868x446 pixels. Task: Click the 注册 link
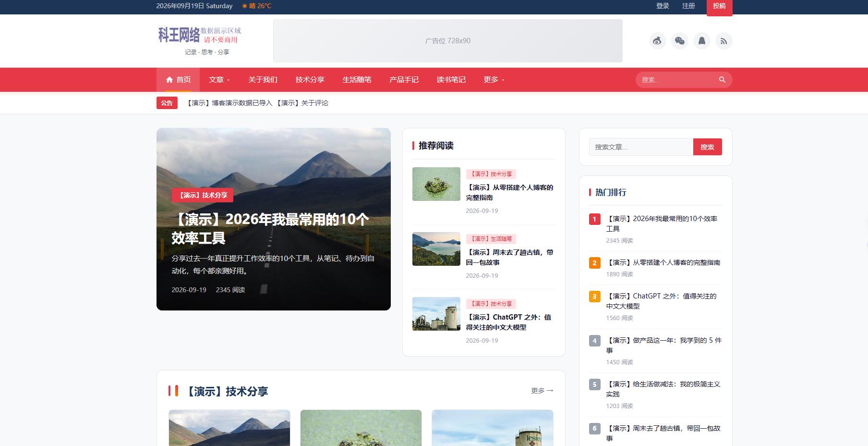[688, 6]
